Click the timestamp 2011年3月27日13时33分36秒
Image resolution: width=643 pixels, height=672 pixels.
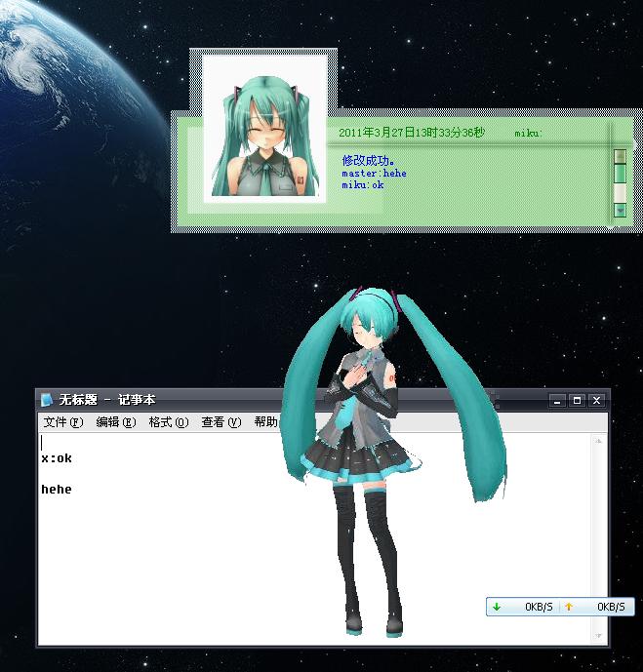tap(412, 133)
